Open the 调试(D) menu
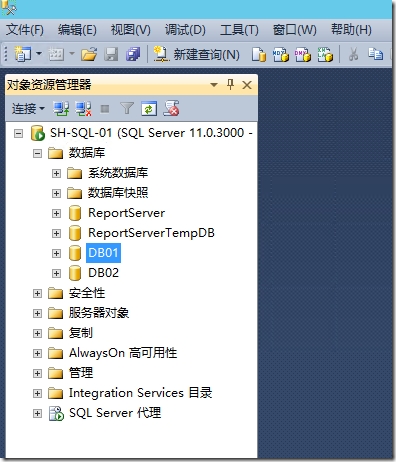The width and height of the screenshot is (396, 462). click(x=185, y=30)
